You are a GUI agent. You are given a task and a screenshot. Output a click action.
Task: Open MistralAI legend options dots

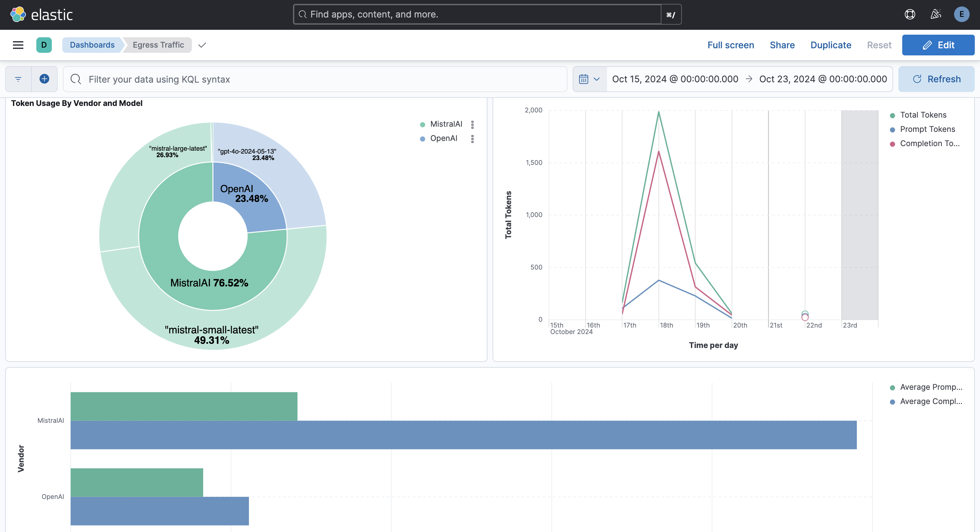[472, 124]
